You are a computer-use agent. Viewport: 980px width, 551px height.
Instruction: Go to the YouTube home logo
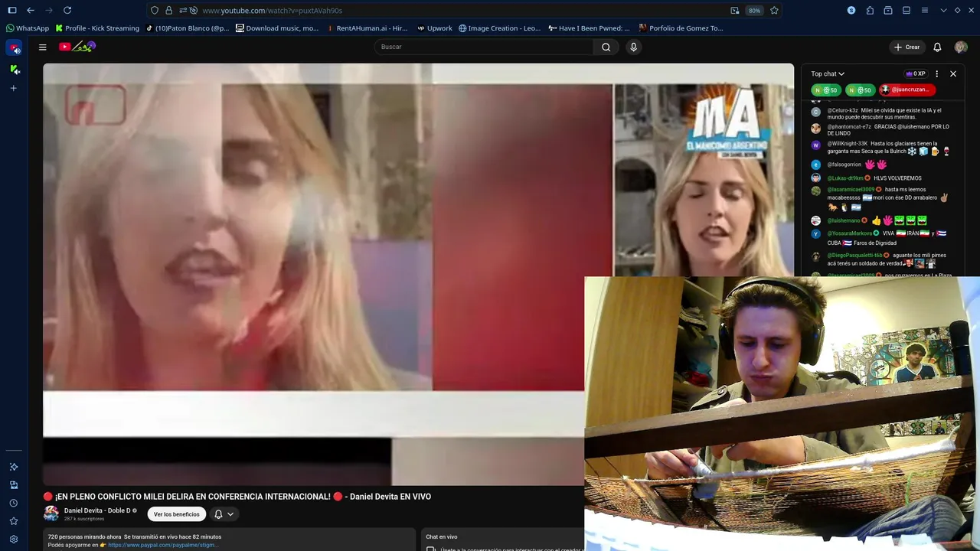pyautogui.click(x=77, y=47)
